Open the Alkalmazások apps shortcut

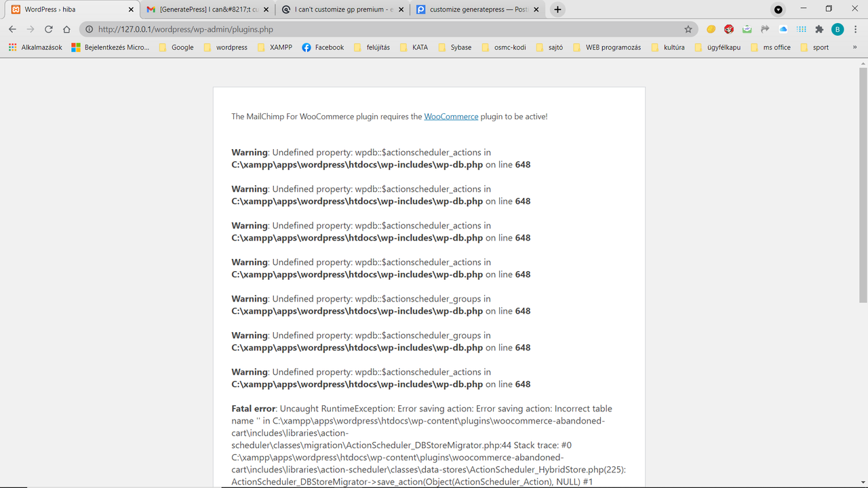pos(35,47)
